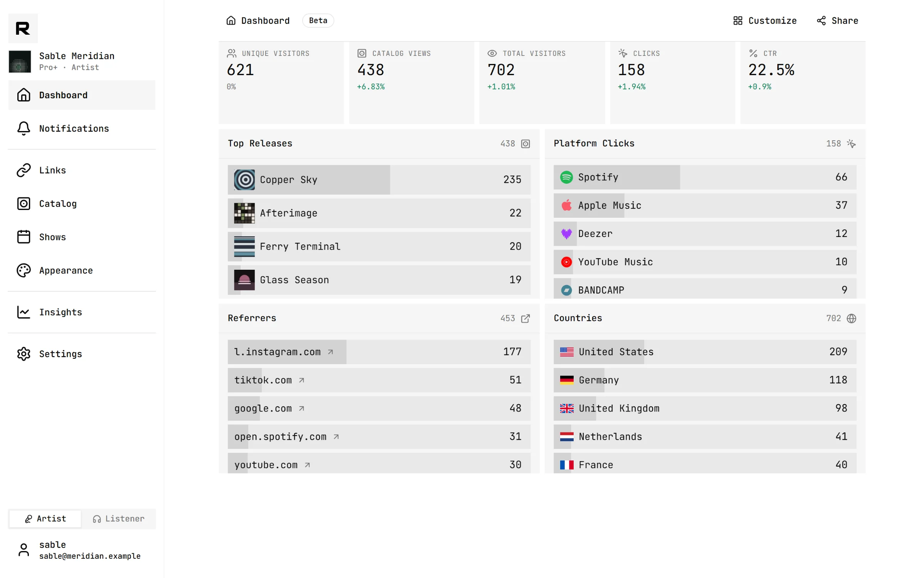Select the Afterimage release row

pyautogui.click(x=379, y=213)
